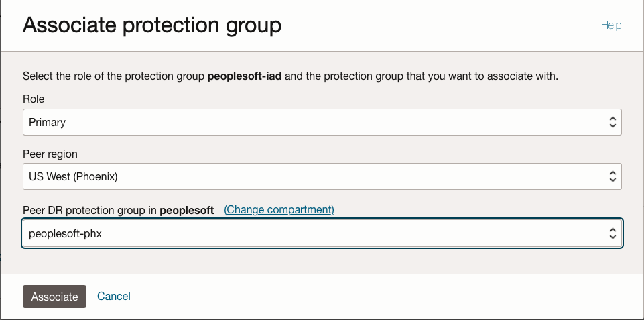Open the Help link
This screenshot has height=320, width=644.
pos(610,25)
